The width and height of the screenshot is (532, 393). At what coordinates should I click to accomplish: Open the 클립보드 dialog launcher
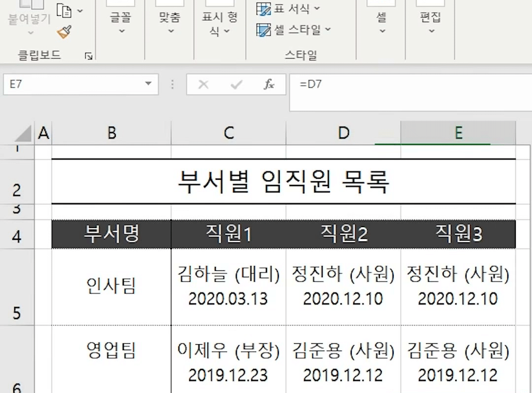click(89, 56)
